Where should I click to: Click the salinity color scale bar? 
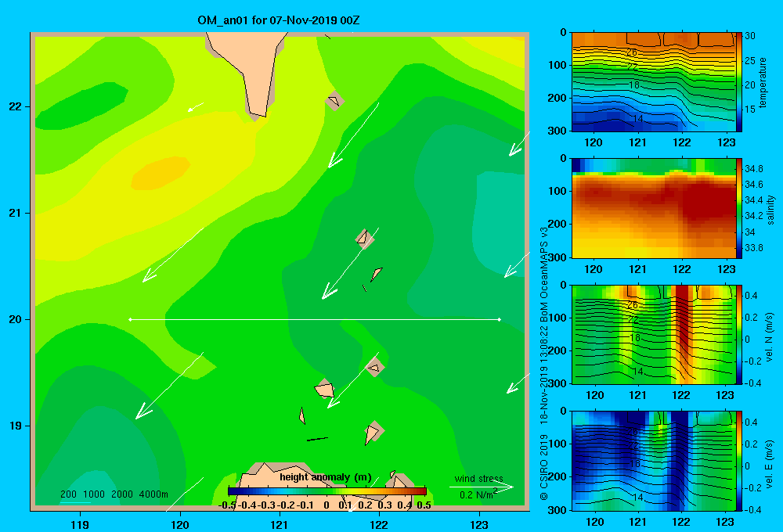(x=739, y=208)
